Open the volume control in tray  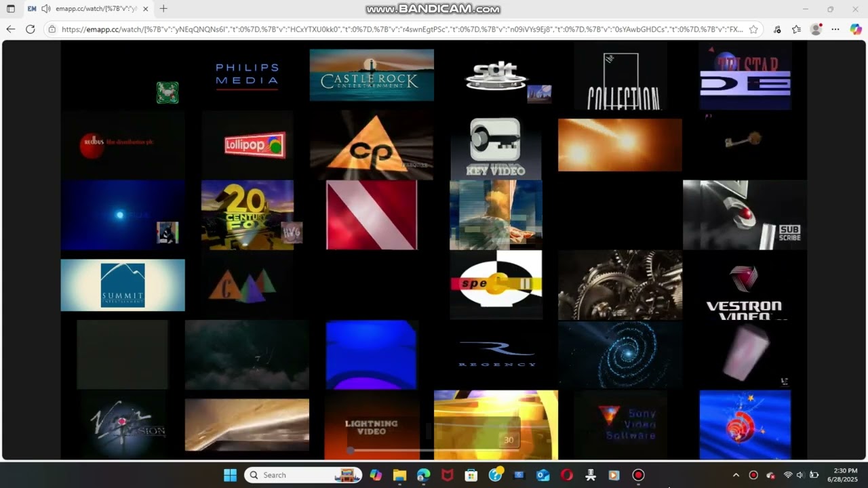click(x=800, y=475)
